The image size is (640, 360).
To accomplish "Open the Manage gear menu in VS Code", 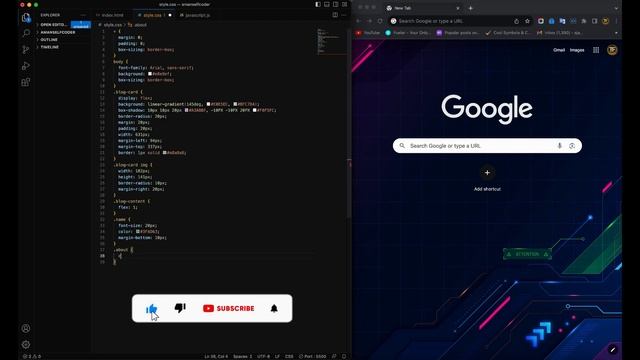I will click(x=26, y=344).
